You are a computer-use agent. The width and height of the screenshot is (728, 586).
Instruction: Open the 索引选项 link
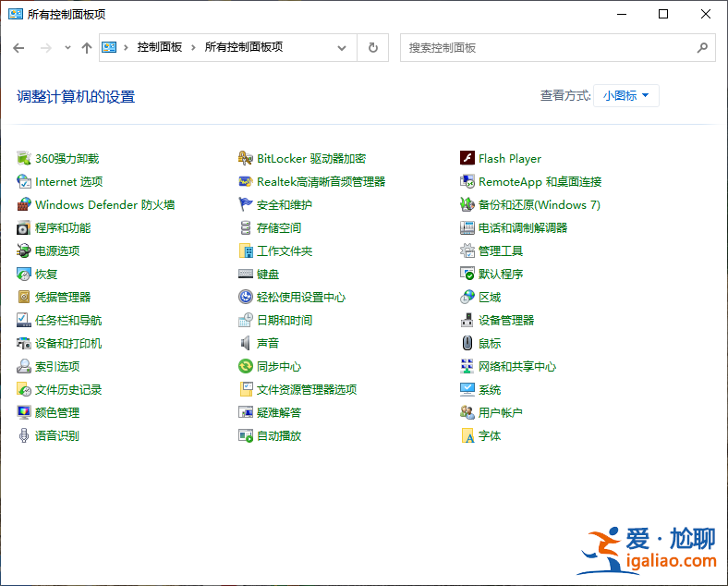[x=57, y=366]
